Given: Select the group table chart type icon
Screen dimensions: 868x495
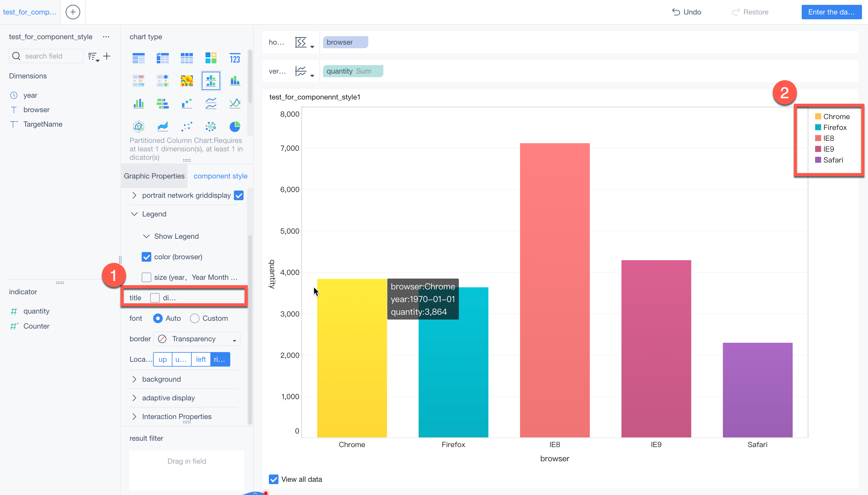Looking at the screenshot, I should 139,58.
